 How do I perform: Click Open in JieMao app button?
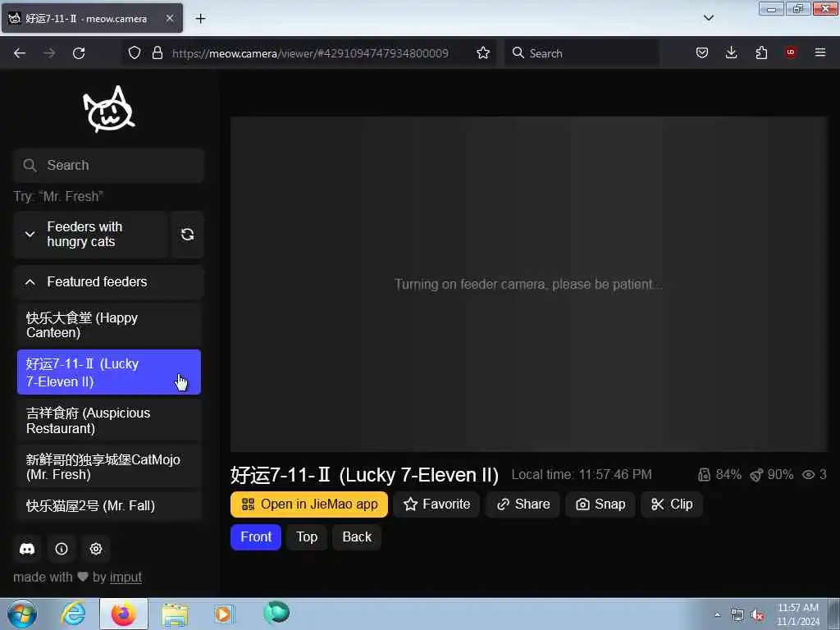309,504
